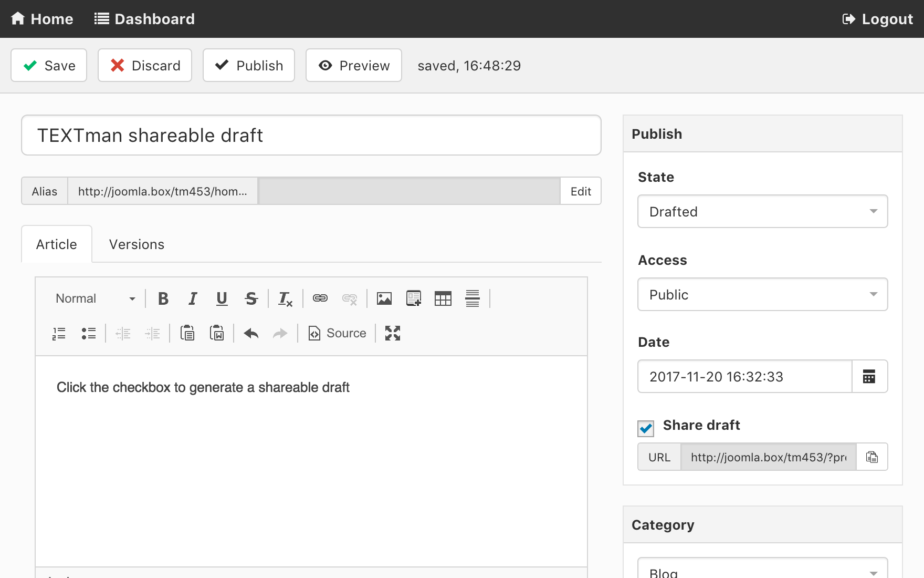Click the Bold formatting icon
924x578 pixels.
(163, 298)
